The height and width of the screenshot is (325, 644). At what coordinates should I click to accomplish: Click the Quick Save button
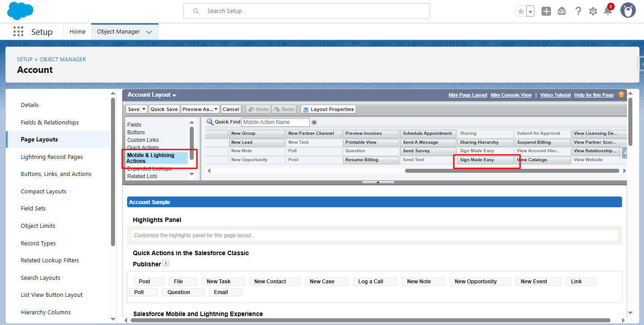coord(164,109)
